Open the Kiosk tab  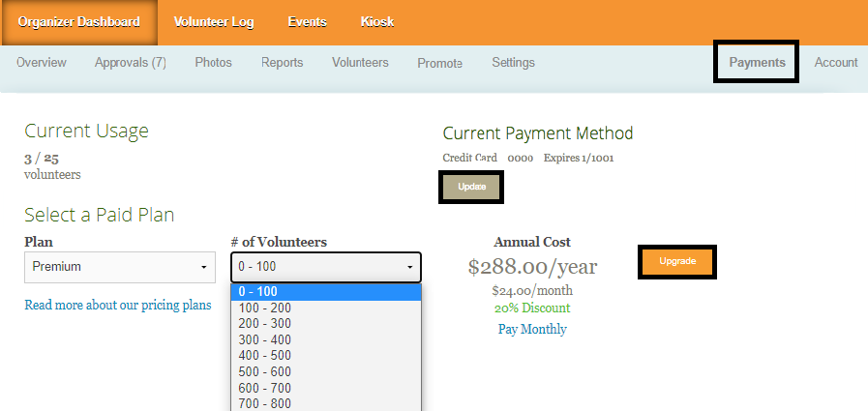377,22
